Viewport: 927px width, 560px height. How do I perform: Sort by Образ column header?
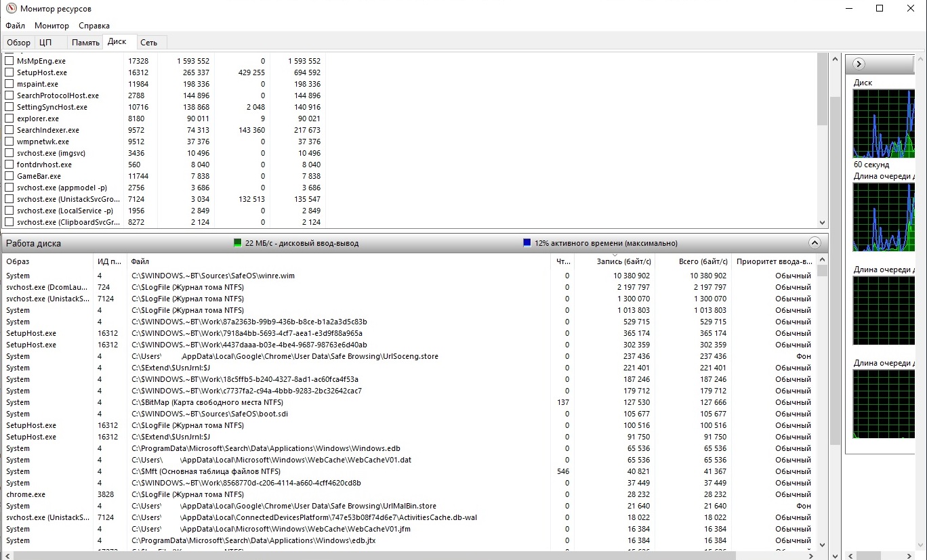[x=47, y=261]
